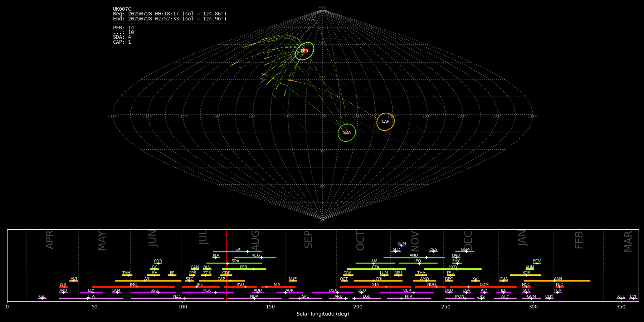Click the JUL month label
The width and height of the screenshot is (644, 322).
click(x=203, y=237)
